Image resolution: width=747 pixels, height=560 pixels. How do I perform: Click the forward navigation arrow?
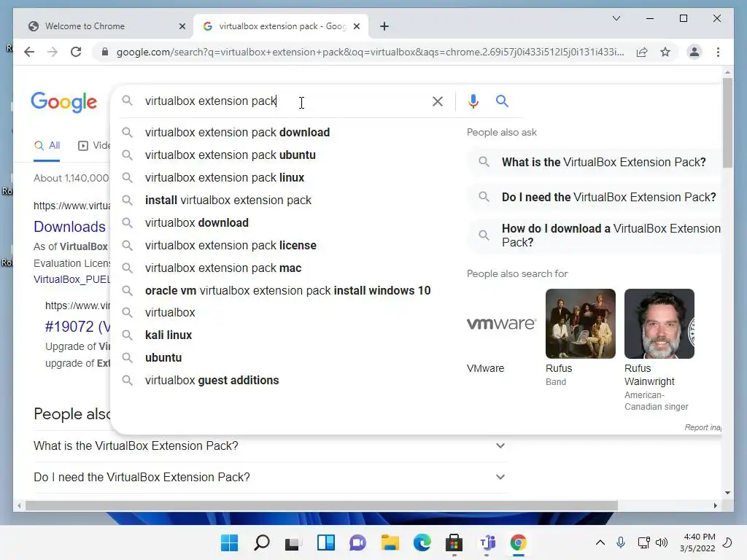click(x=53, y=52)
